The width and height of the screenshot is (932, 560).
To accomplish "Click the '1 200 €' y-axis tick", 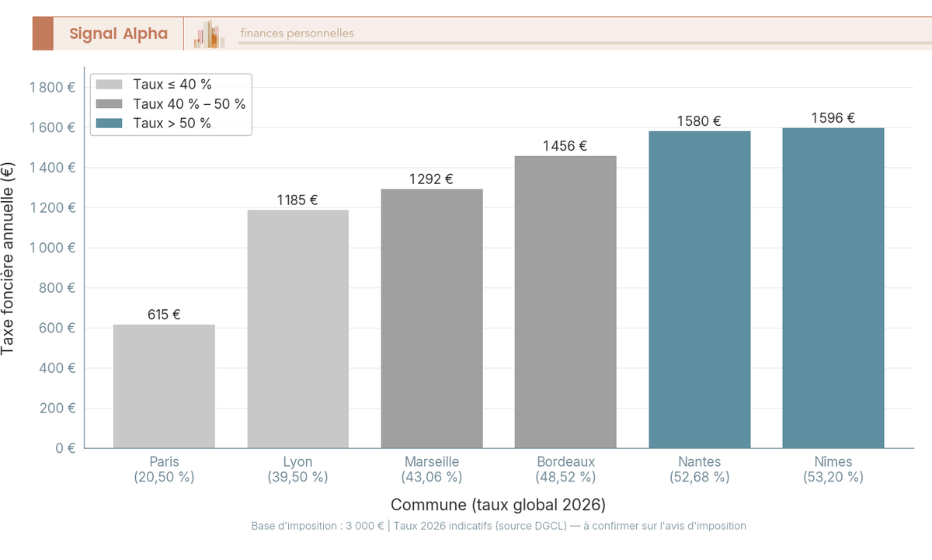I will point(52,208).
